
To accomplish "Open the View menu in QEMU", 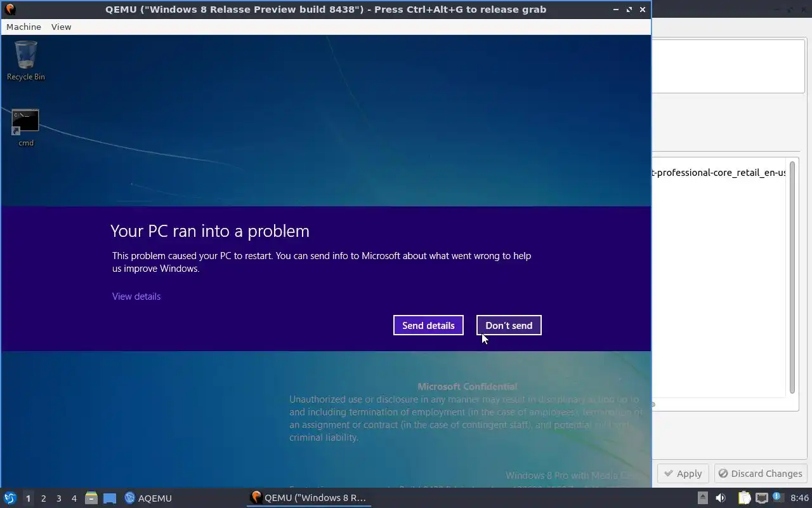I will [x=61, y=27].
